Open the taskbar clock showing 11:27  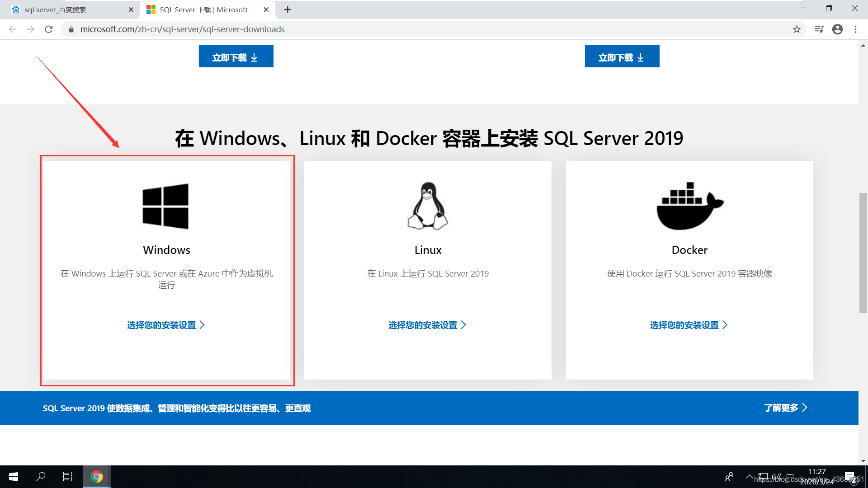point(817,477)
